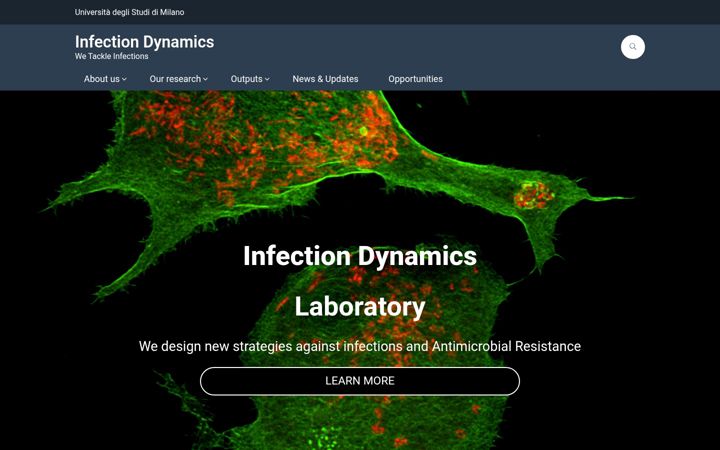Open the Opportunities menu item

416,79
